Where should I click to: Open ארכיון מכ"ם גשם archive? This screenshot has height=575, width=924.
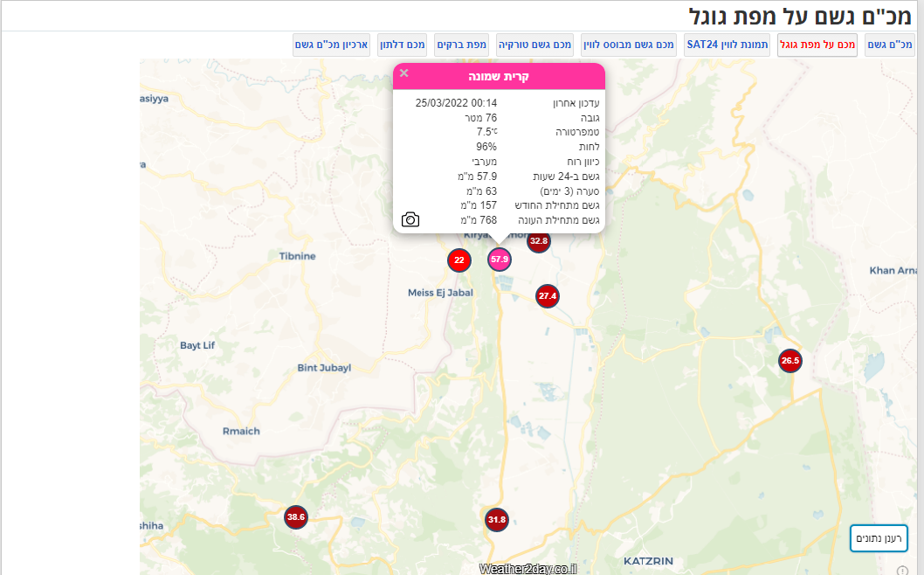[333, 45]
